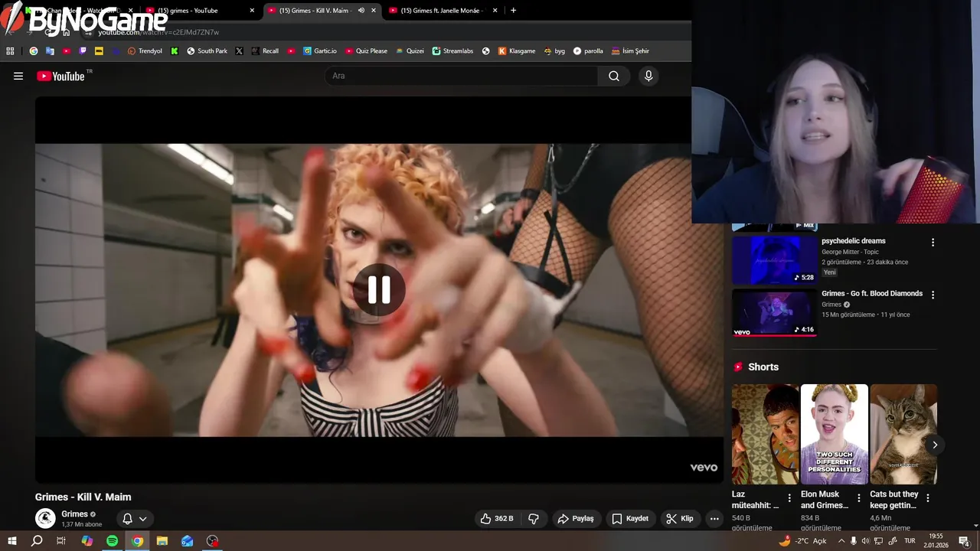The width and height of the screenshot is (980, 551).
Task: Mute the Kill V. Maim tab audio icon
Action: 361,11
